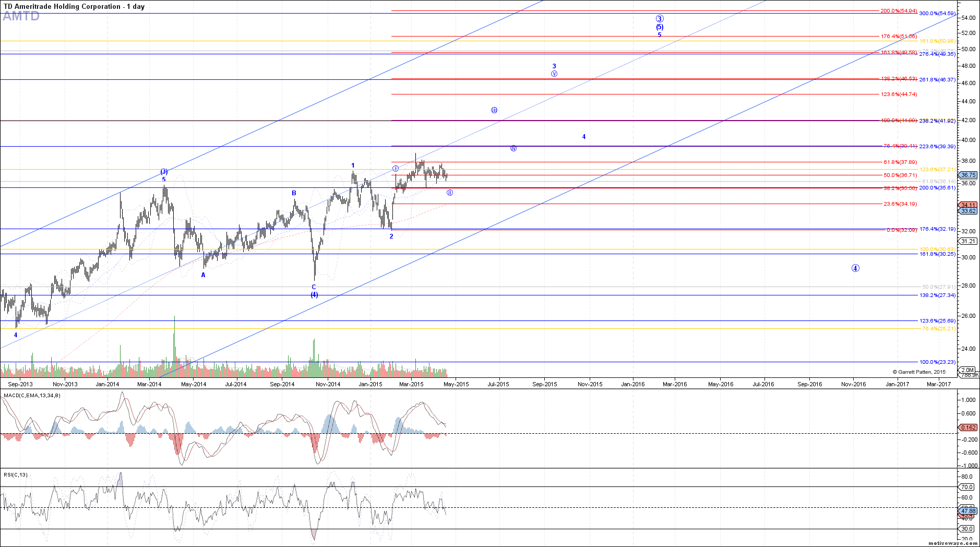Click the 200.0%(54.94) Fibonacci label
The height and width of the screenshot is (547, 980).
[x=899, y=11]
